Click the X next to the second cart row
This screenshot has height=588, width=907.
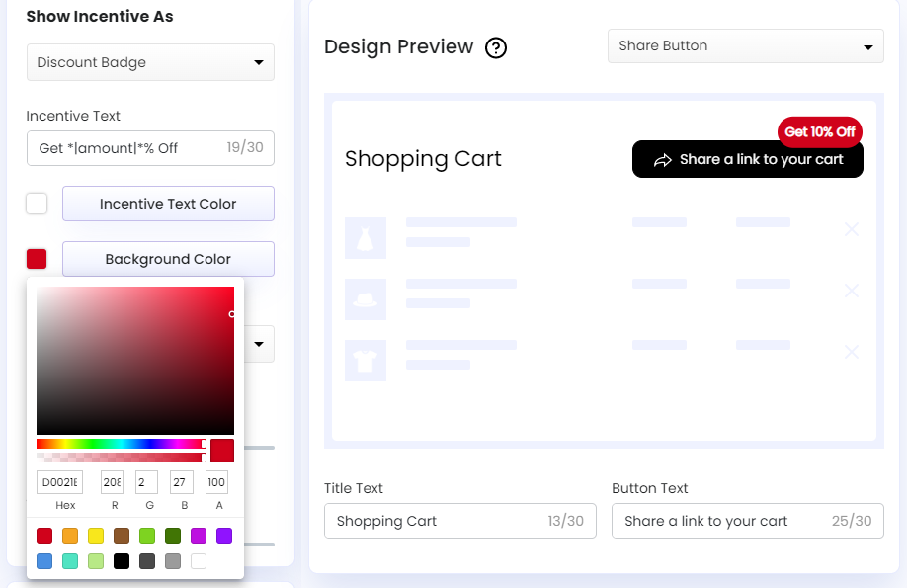(x=852, y=291)
